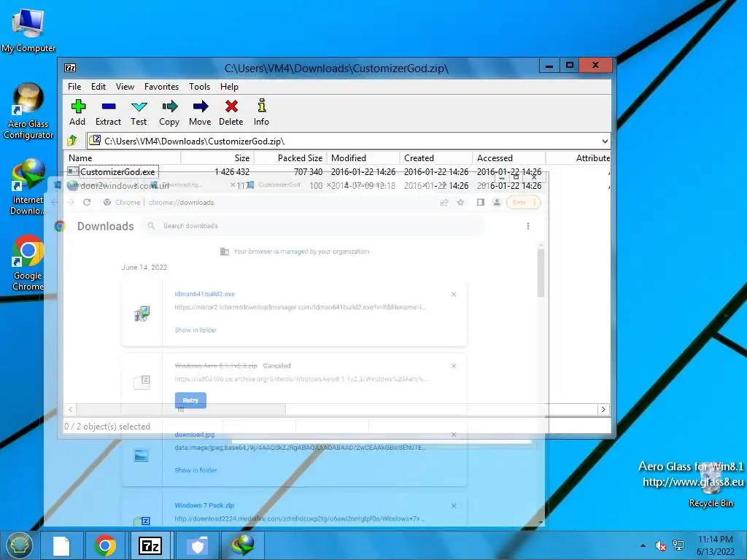Open Chrome downloads three-dot menu

pyautogui.click(x=528, y=226)
